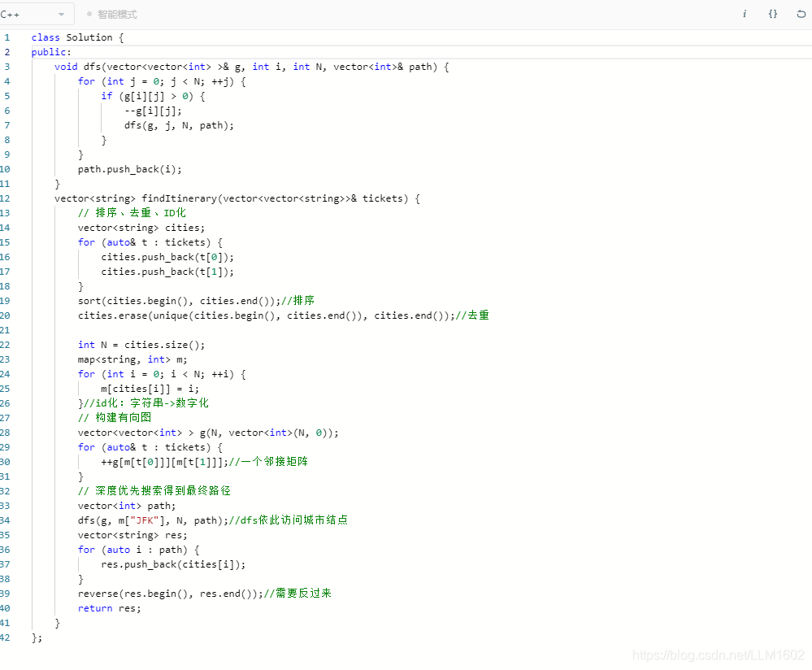Open the C++ language dropdown

[37, 14]
